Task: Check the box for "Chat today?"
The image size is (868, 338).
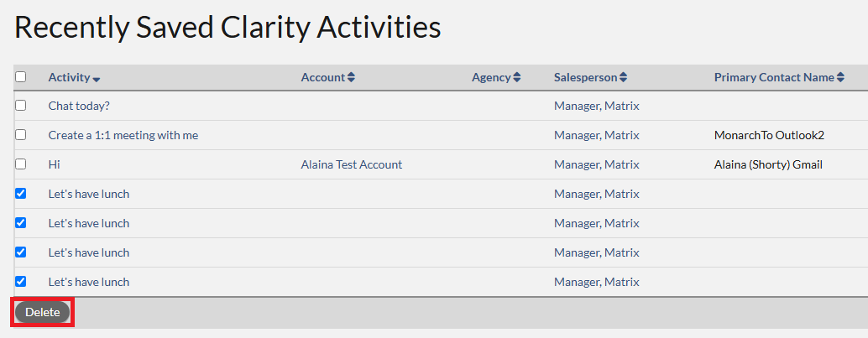Action: click(x=21, y=106)
